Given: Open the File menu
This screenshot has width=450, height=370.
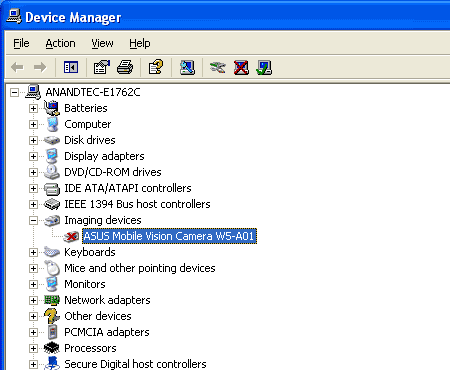Looking at the screenshot, I should [x=21, y=43].
